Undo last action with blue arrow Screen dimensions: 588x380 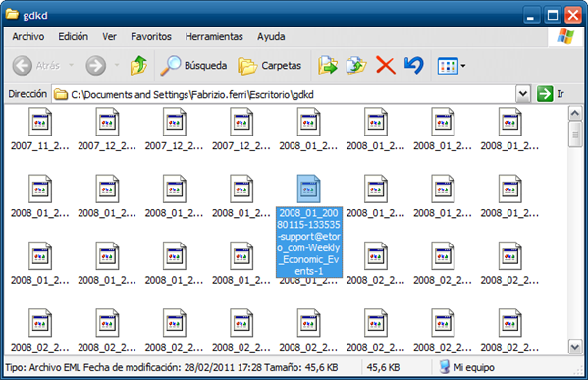414,66
